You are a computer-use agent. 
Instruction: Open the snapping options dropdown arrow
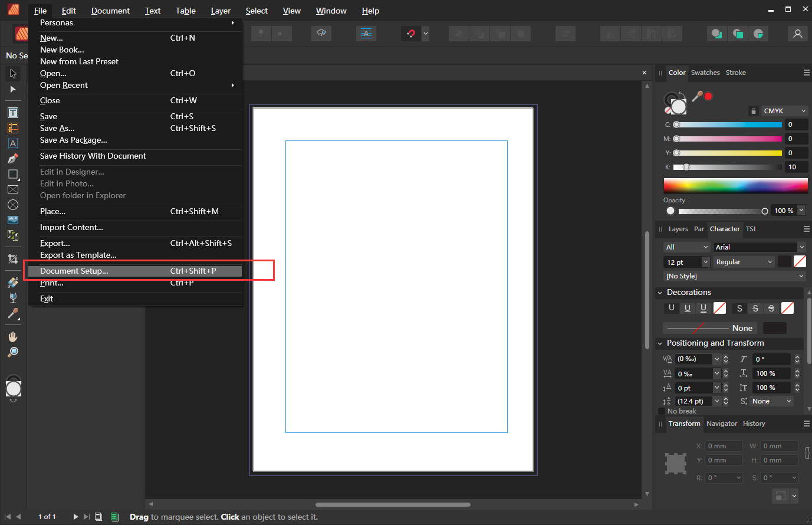coord(426,34)
